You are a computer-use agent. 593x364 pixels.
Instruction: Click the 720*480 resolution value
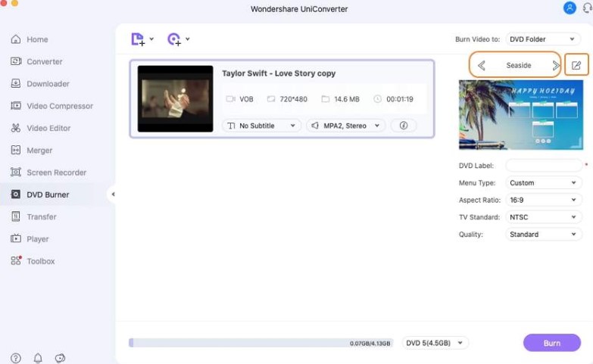293,99
